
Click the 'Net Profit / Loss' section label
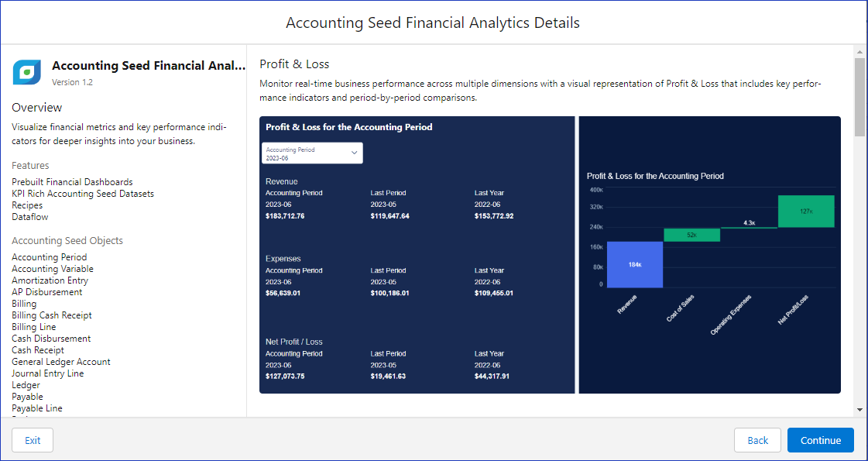[x=294, y=342]
